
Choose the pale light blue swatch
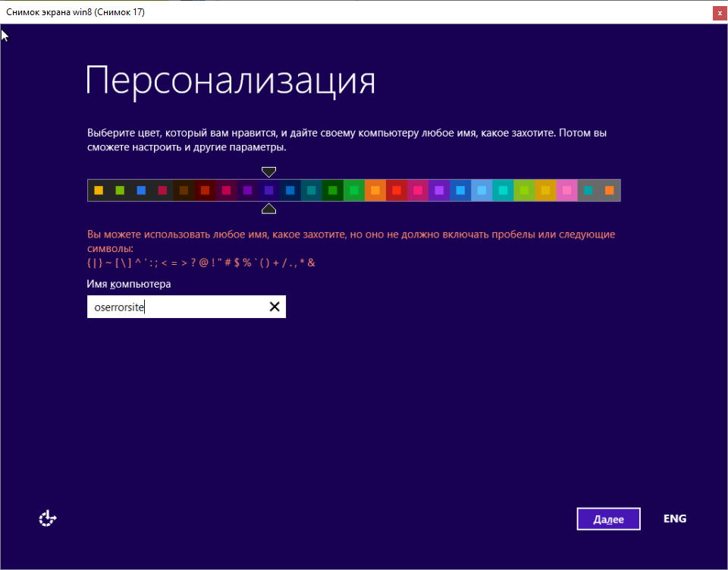(482, 191)
